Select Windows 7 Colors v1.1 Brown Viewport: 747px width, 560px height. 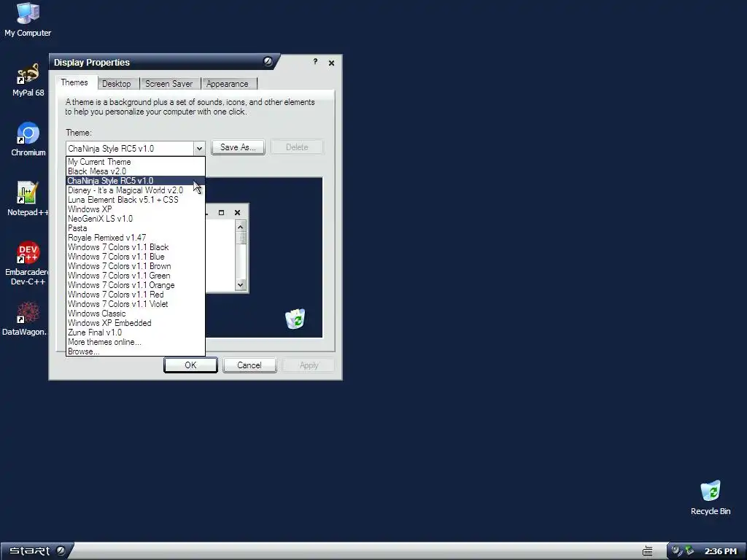[135, 266]
